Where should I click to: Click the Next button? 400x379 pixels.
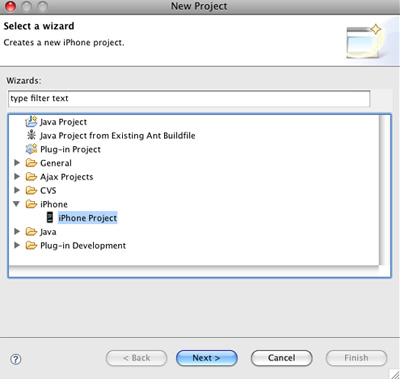click(207, 358)
